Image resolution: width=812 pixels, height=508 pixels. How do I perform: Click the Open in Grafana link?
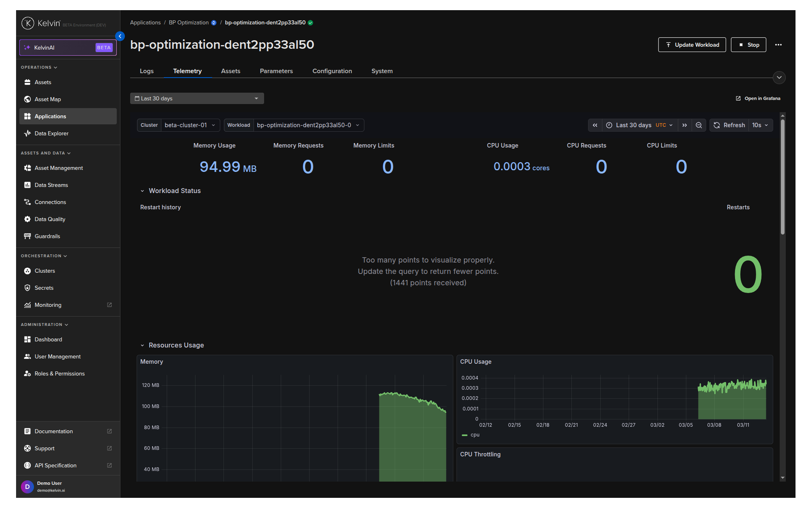point(758,99)
